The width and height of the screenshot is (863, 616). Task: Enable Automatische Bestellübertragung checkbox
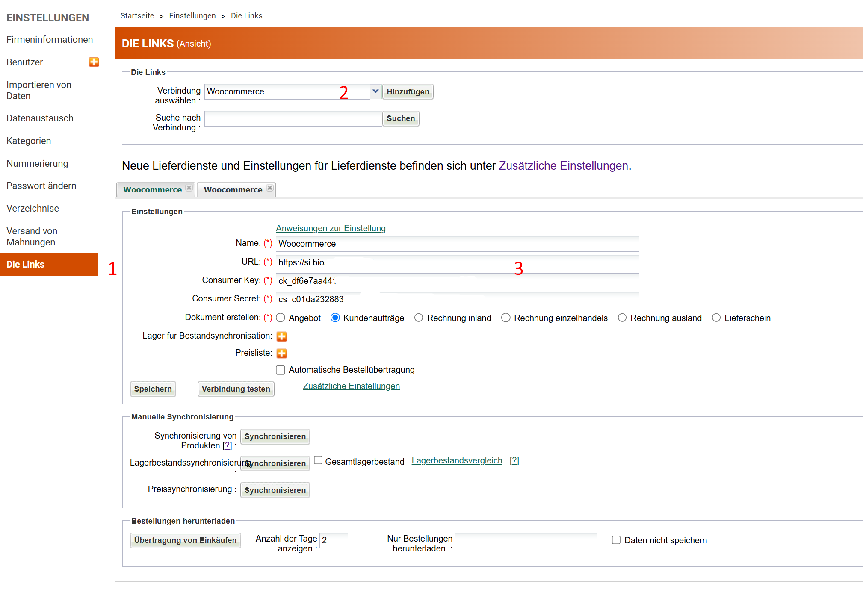(281, 370)
